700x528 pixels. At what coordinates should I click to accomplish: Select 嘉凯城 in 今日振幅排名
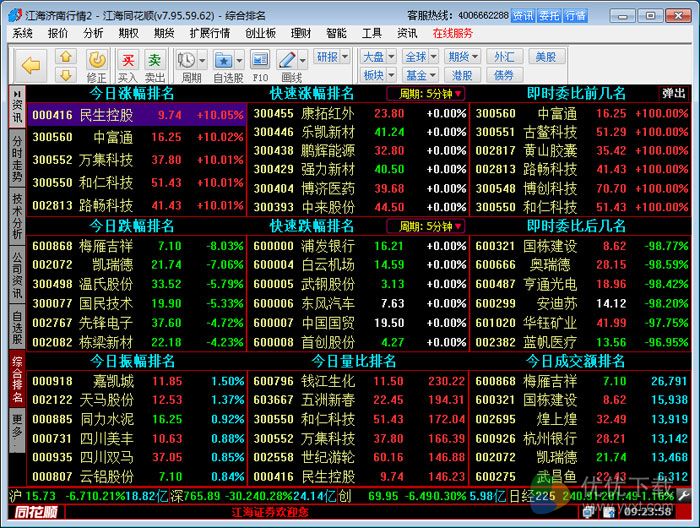[137, 381]
